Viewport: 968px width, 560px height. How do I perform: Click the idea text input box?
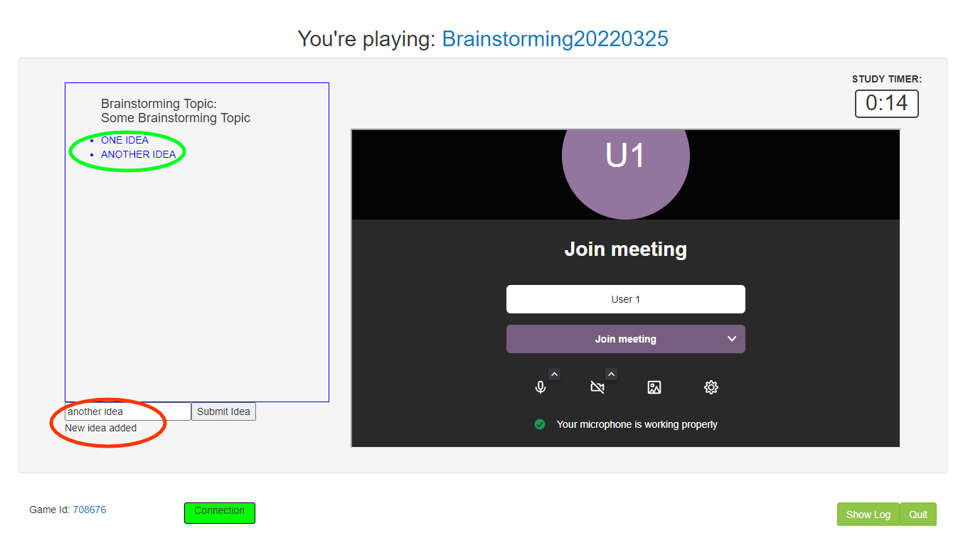point(127,411)
